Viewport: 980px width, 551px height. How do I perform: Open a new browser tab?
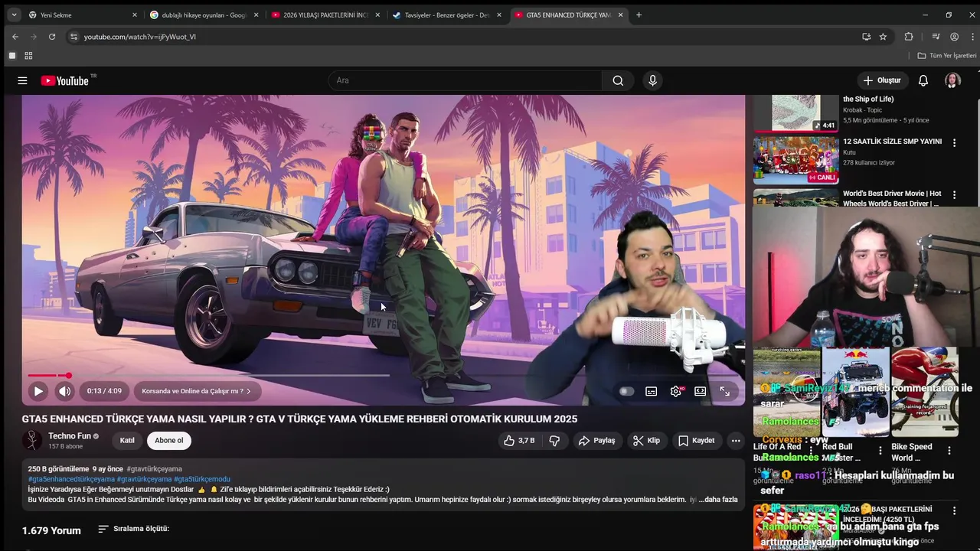pos(639,15)
